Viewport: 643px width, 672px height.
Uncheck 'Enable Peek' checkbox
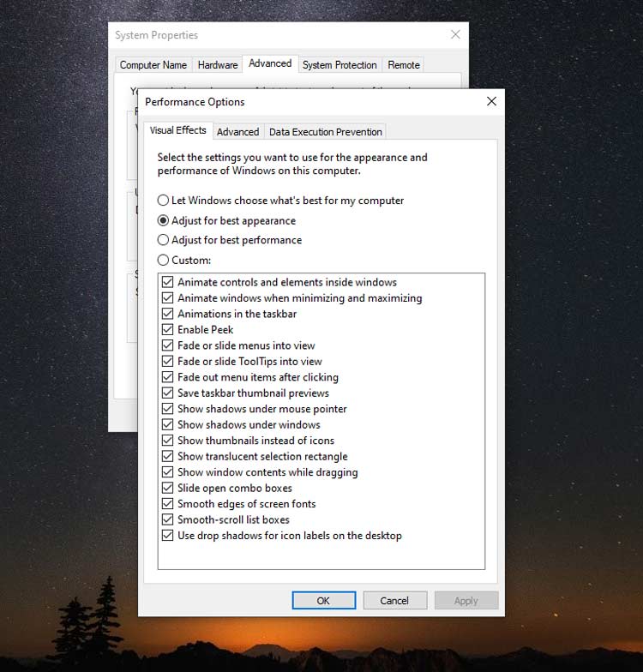(x=168, y=329)
